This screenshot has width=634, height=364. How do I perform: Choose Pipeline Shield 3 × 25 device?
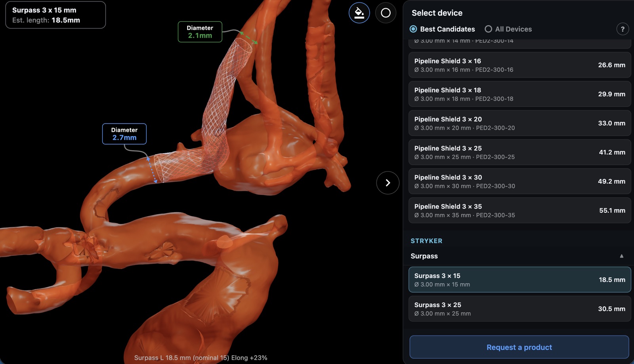pyautogui.click(x=519, y=152)
